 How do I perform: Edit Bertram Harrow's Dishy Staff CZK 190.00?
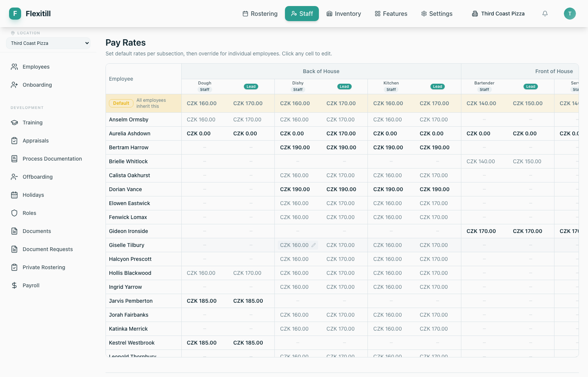point(295,147)
